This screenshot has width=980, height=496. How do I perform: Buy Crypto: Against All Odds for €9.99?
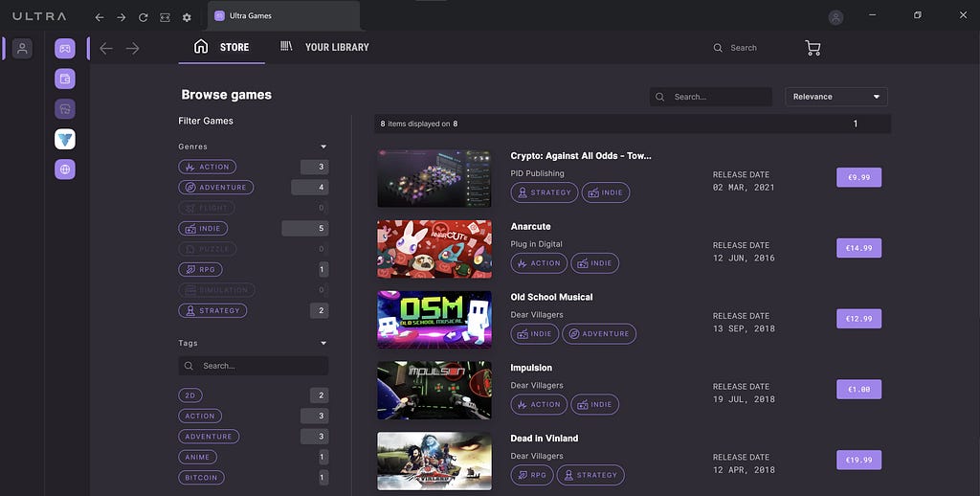pos(858,178)
